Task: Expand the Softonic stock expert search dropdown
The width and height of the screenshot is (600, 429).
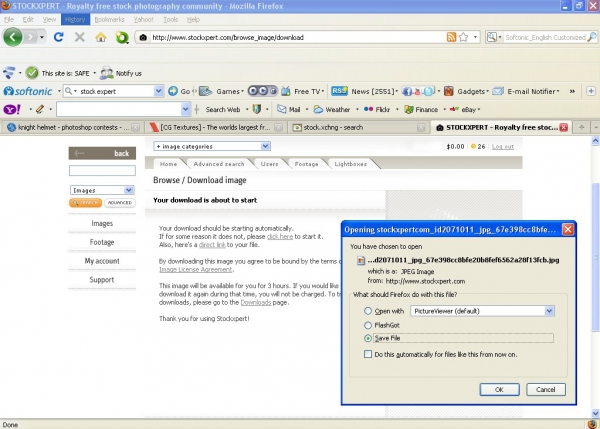Action: [x=158, y=91]
